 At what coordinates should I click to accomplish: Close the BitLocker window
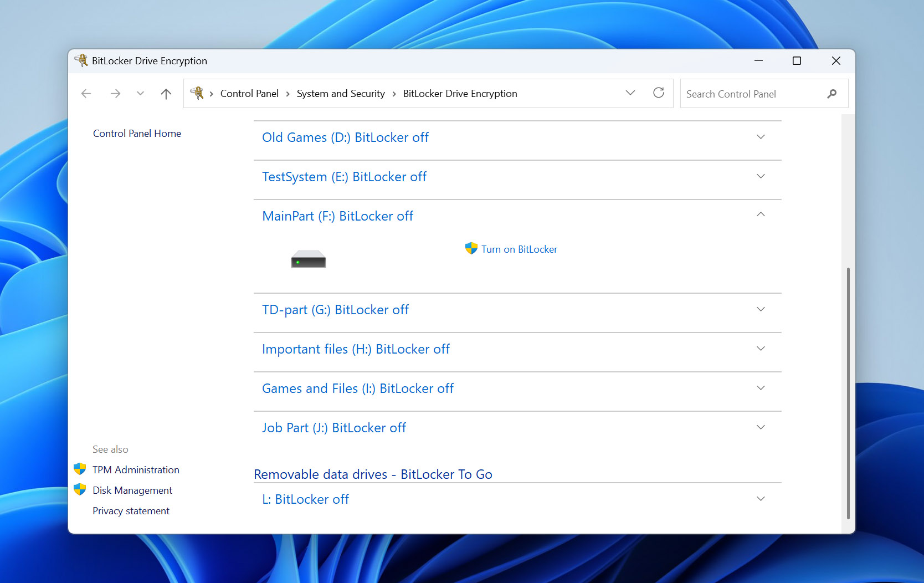coord(836,60)
